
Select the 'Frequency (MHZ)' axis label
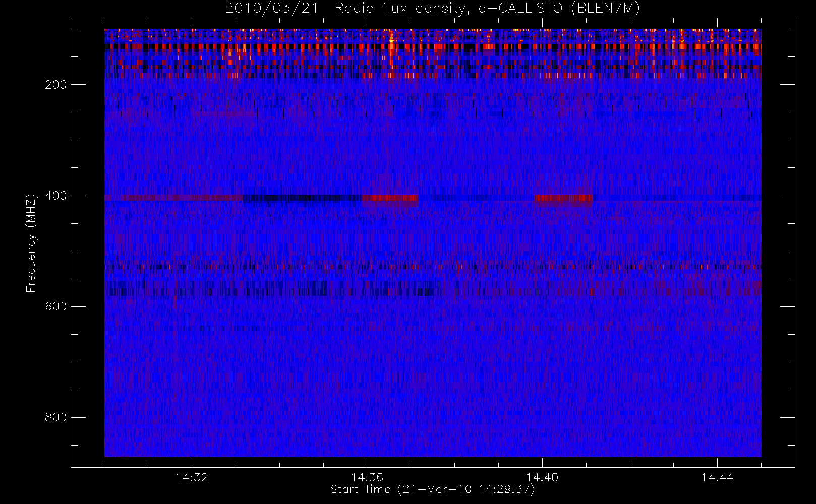(31, 243)
